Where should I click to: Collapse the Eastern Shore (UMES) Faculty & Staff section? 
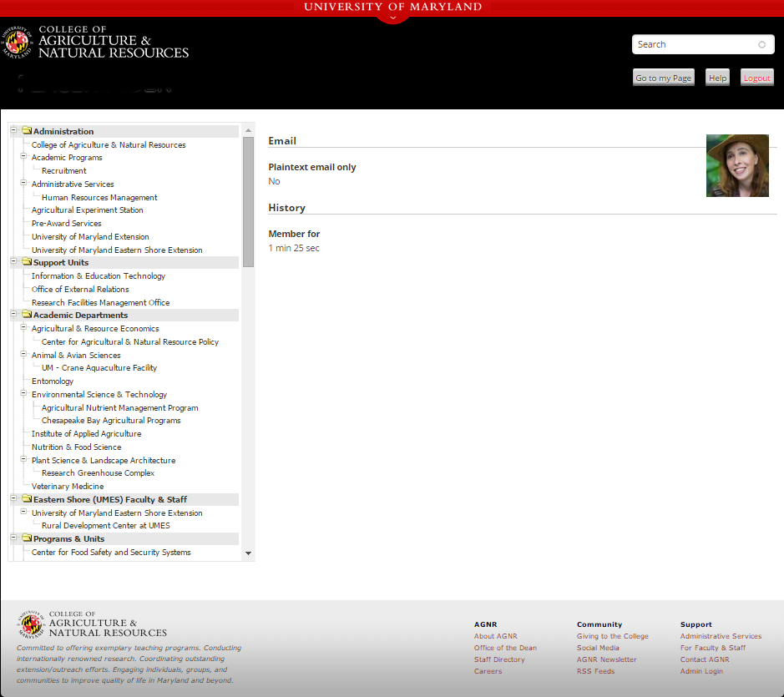point(13,498)
